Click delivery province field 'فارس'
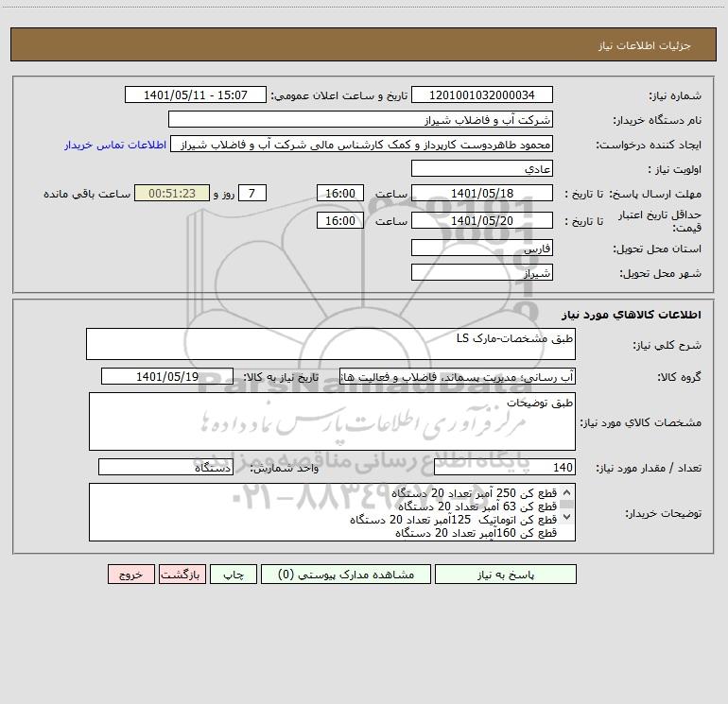Viewport: 728px width, 704px height. tap(482, 248)
